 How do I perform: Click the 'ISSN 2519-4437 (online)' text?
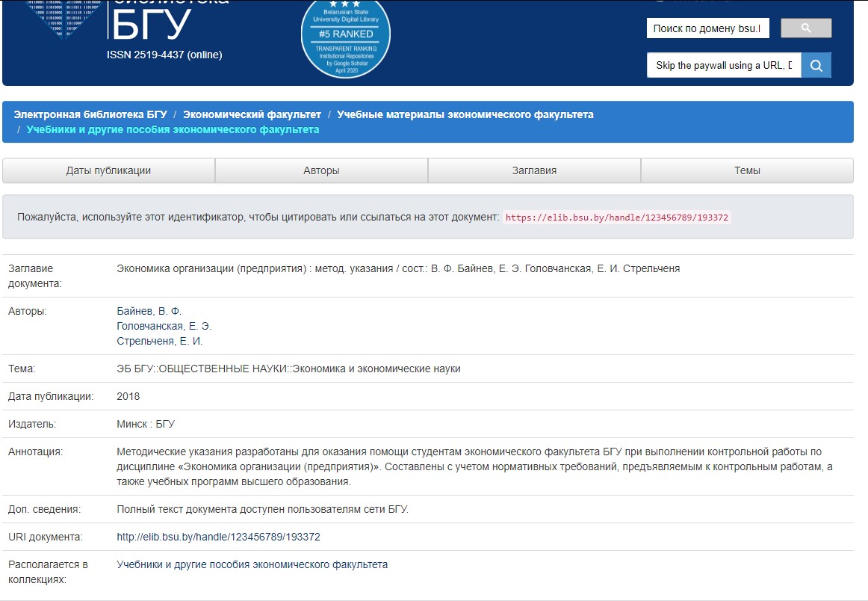[164, 55]
